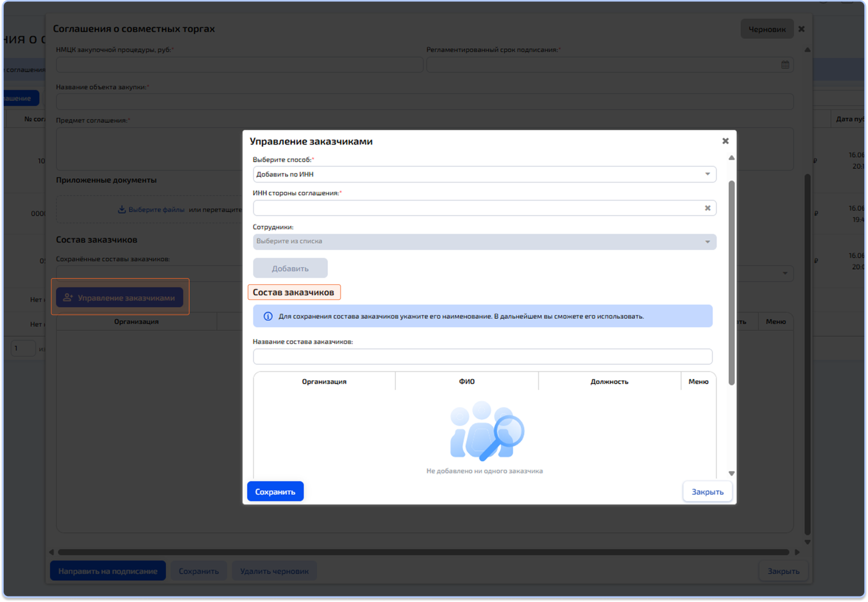868x602 pixels.
Task: Click the ФИО column header
Action: coord(467,381)
